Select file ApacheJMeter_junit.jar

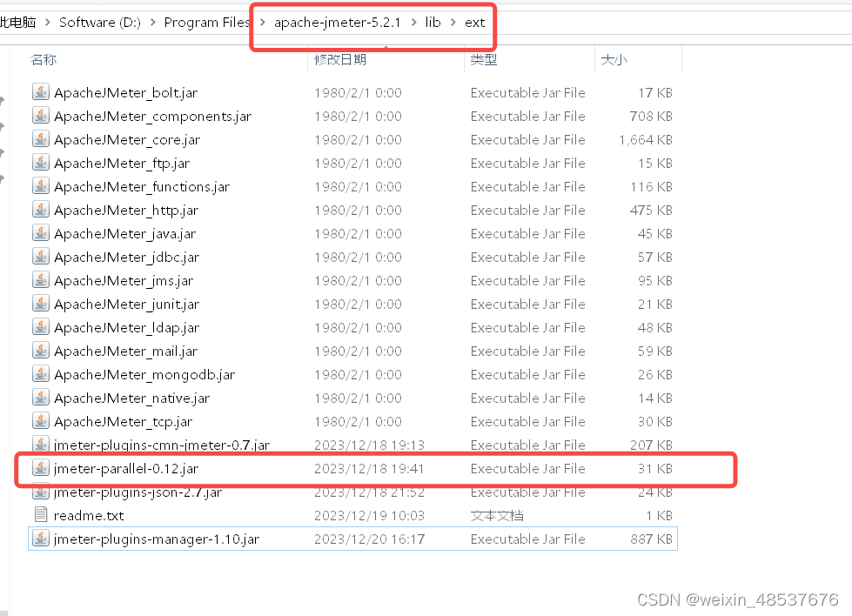coord(126,305)
